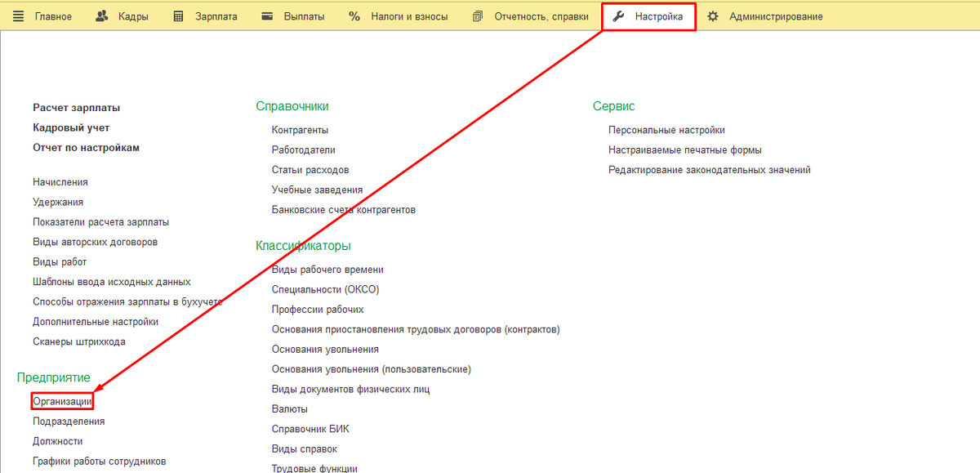980x473 pixels.
Task: Open the Контрагенты directory
Action: [301, 130]
